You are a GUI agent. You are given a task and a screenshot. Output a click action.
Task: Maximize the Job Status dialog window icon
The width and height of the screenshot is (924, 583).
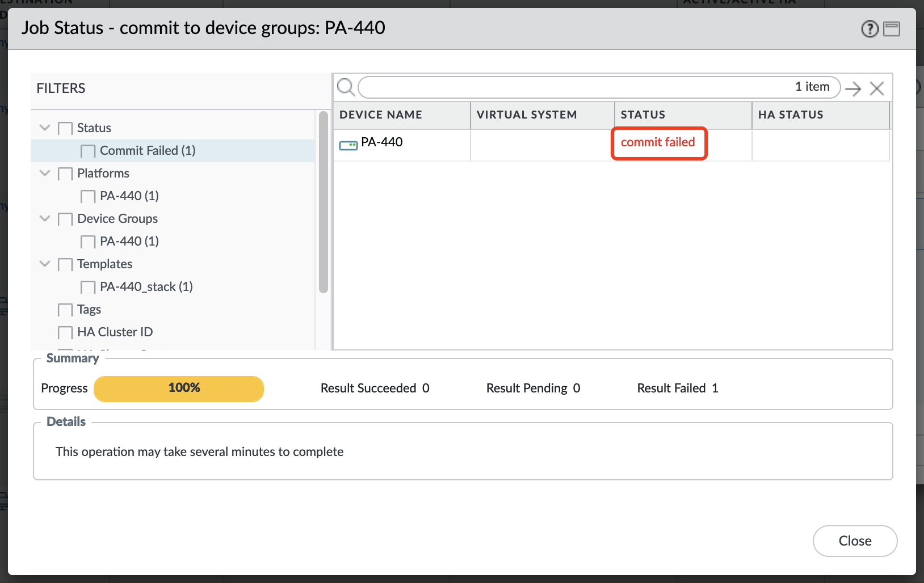(x=892, y=29)
